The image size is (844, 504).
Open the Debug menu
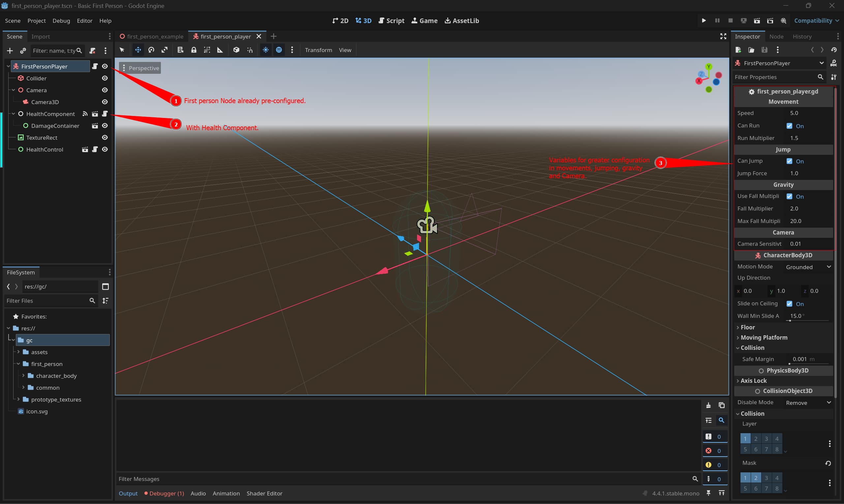tap(61, 21)
